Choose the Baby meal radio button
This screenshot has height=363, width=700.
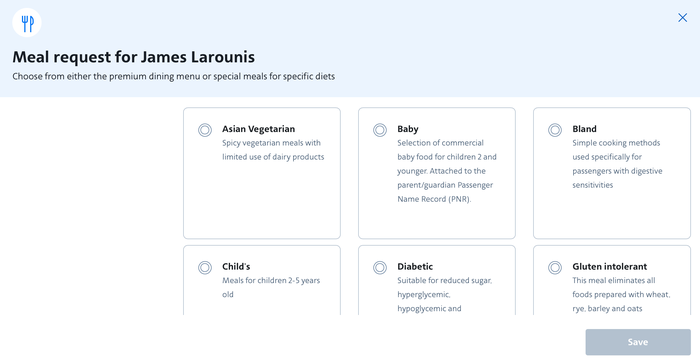380,130
